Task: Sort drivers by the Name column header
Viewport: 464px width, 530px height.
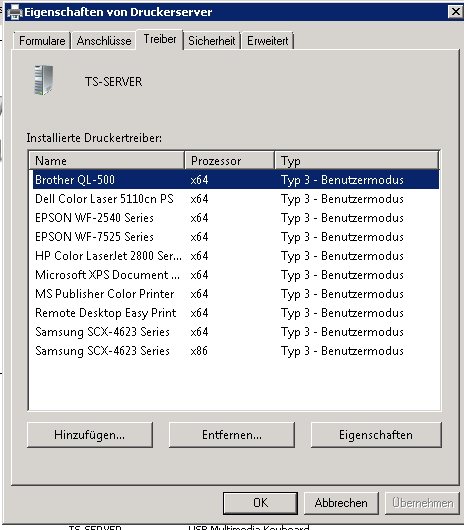Action: point(107,161)
